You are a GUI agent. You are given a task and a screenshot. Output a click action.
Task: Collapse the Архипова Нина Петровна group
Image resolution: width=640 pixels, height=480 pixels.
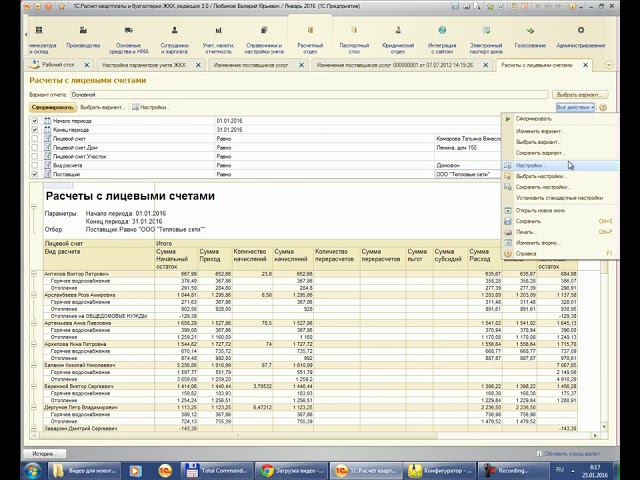(34, 344)
